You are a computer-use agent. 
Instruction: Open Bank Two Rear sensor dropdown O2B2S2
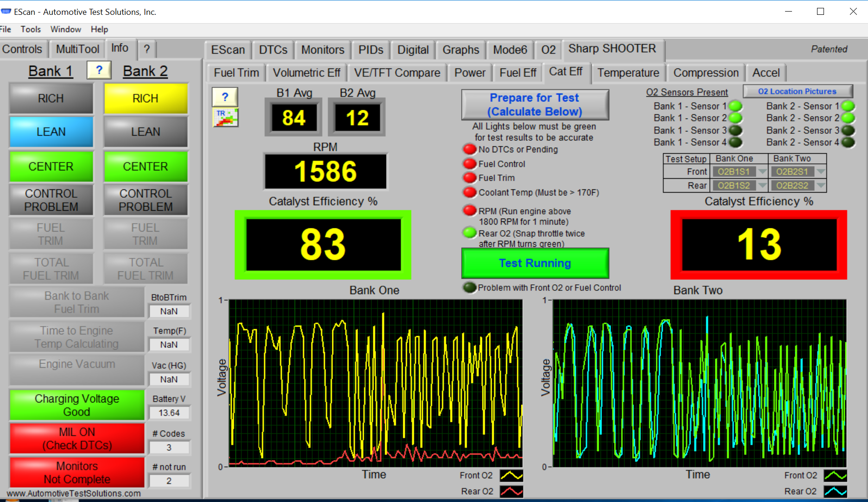coord(797,186)
